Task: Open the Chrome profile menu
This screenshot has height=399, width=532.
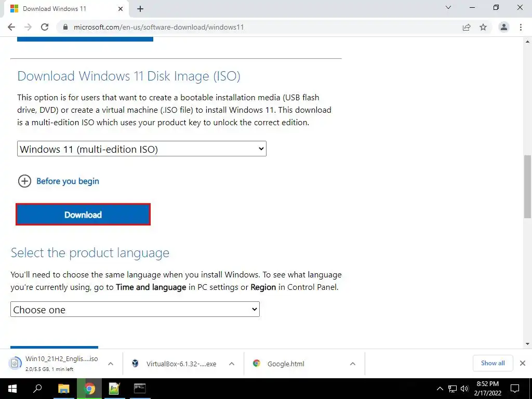Action: pyautogui.click(x=504, y=27)
